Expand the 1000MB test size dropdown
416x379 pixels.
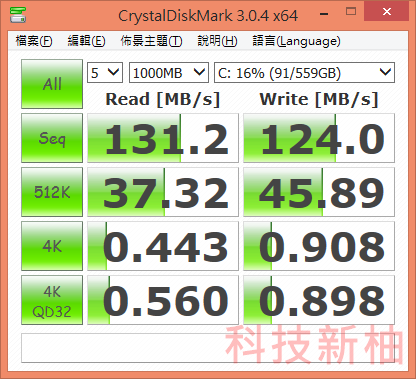pos(169,72)
